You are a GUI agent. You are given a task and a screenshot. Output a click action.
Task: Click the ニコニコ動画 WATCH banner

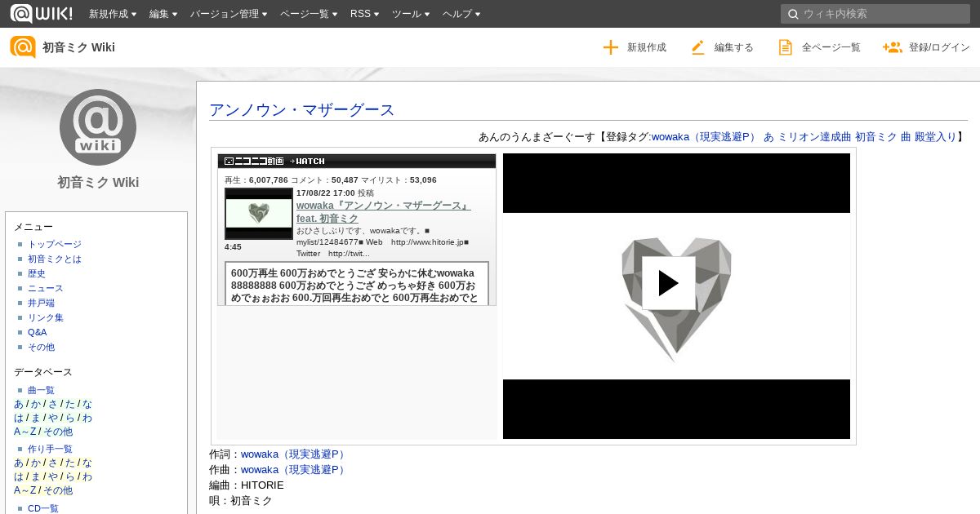357,161
